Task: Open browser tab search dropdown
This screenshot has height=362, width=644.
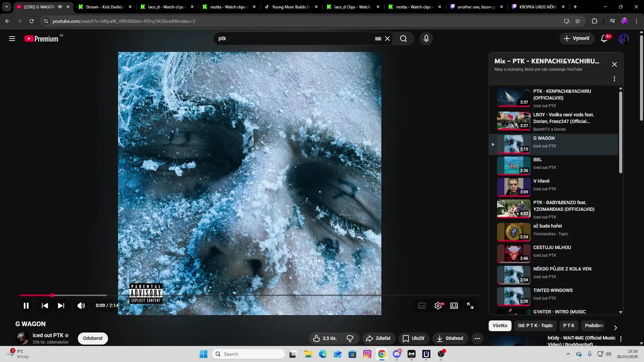Action: (x=7, y=7)
